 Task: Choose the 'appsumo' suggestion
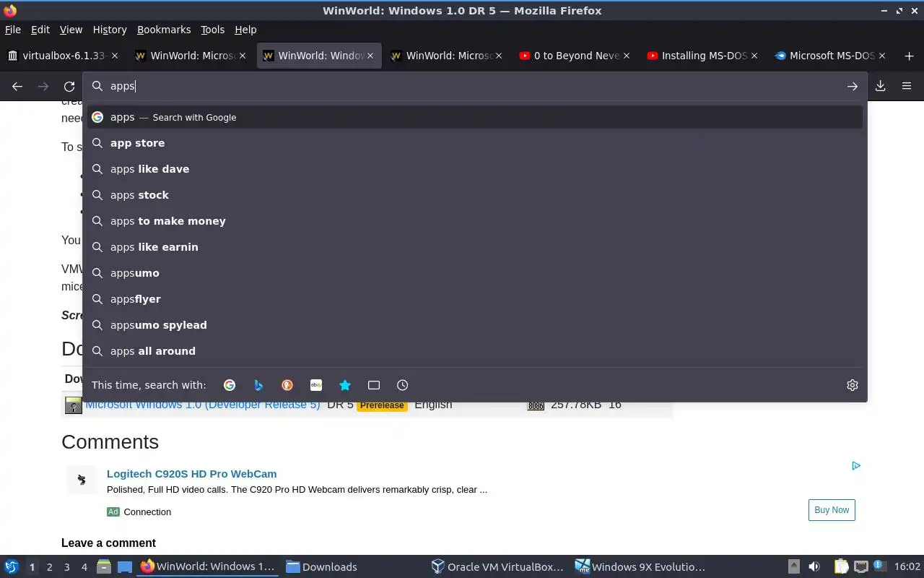coord(475,273)
